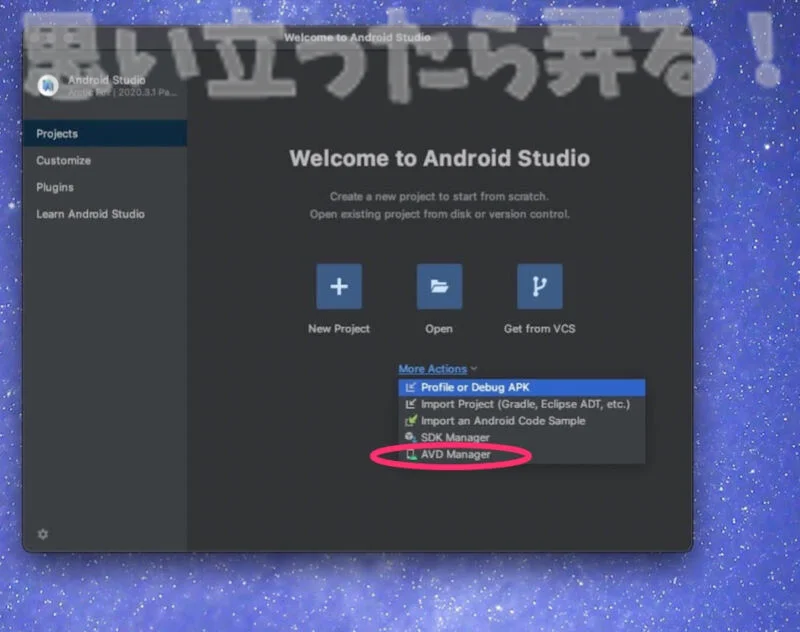Click the Android Studio logo icon
Viewport: 800px width, 632px height.
point(48,86)
